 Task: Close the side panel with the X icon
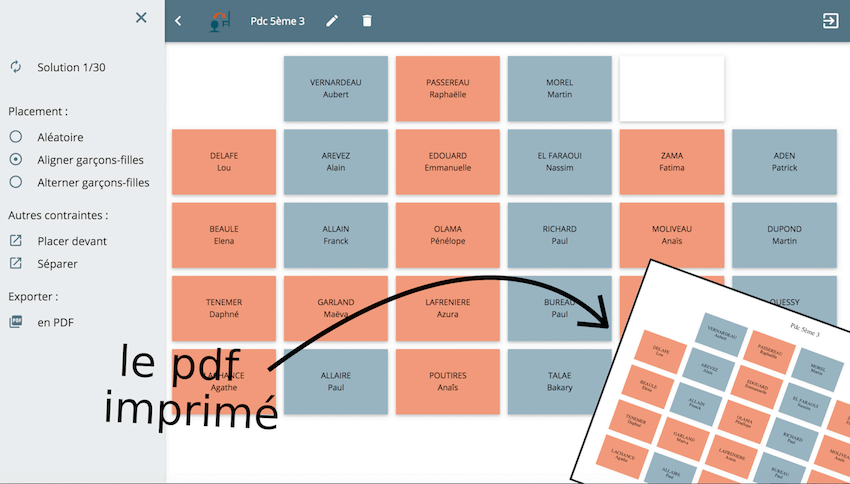[141, 18]
